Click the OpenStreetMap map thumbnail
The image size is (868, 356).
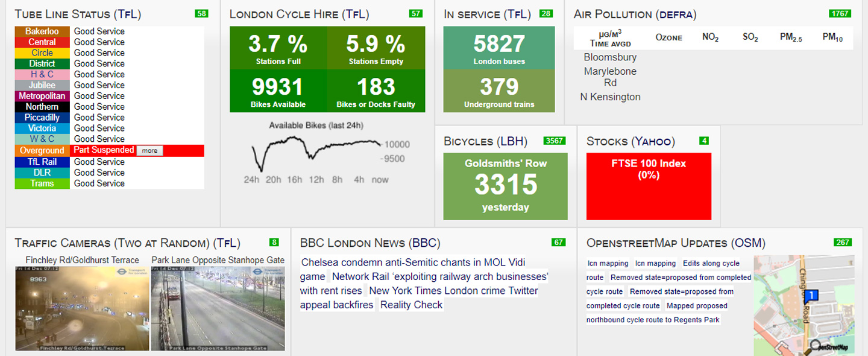pyautogui.click(x=804, y=305)
